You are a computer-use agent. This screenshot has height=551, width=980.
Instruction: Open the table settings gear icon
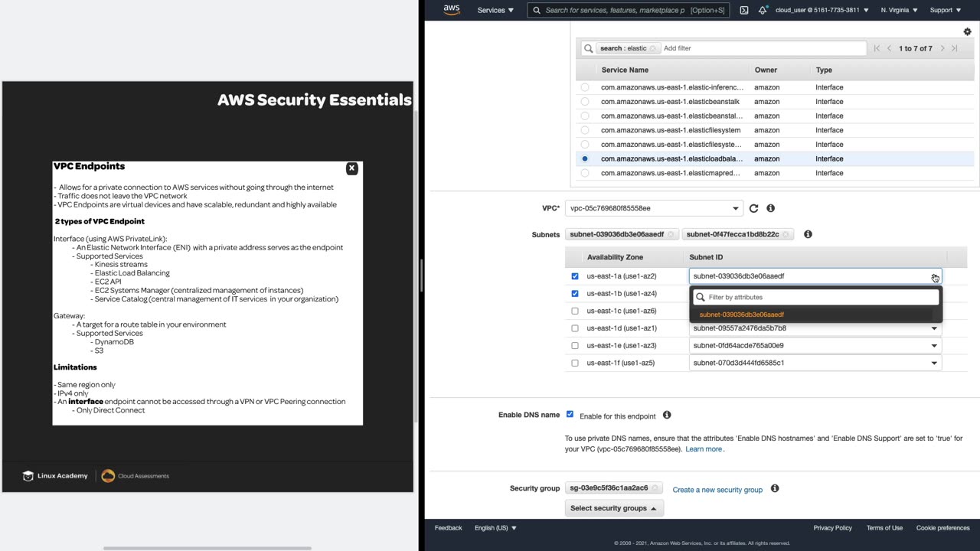967,32
